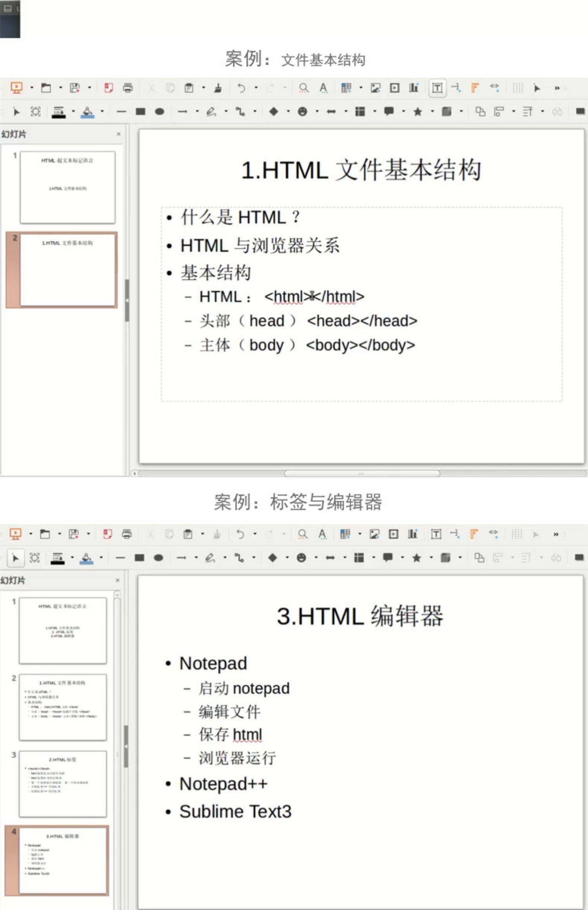Export as PDF icon in the 1.HTML 文件基本结构 editor
This screenshot has height=910, width=588.
click(109, 88)
